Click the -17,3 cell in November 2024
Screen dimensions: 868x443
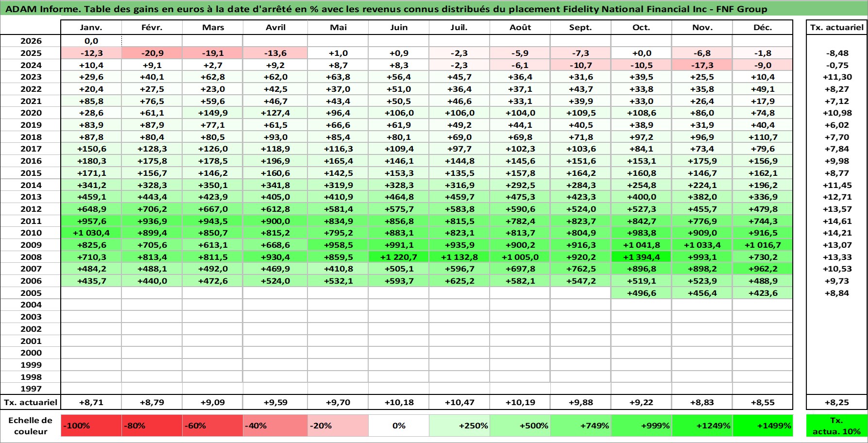point(702,65)
